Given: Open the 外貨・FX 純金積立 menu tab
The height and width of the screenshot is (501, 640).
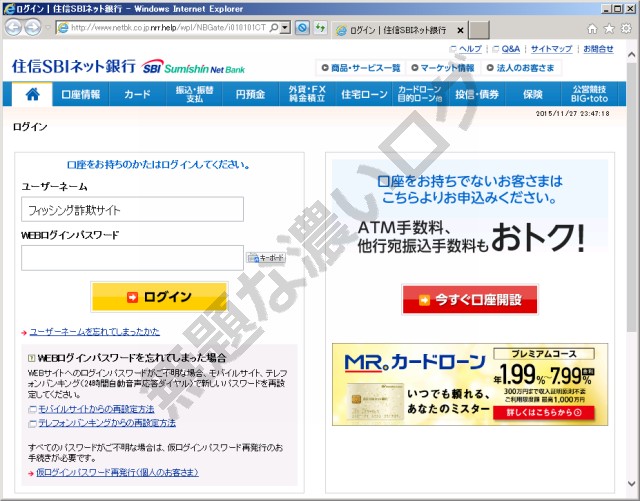Looking at the screenshot, I should [x=307, y=94].
